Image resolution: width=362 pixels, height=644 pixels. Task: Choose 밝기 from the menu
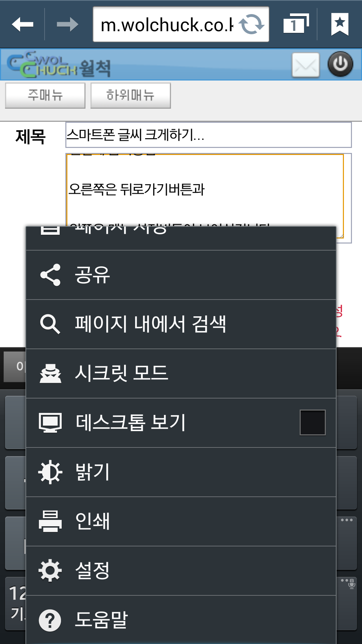(x=181, y=472)
